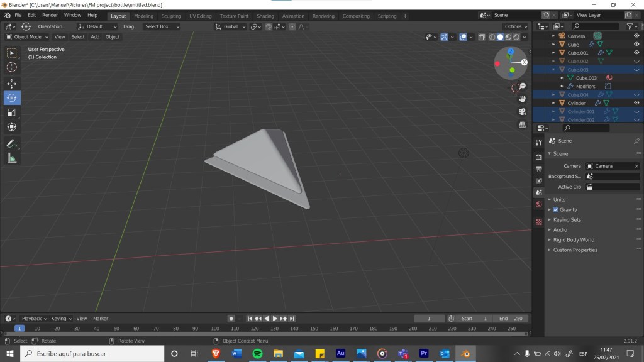Image resolution: width=644 pixels, height=362 pixels.
Task: Uncheck the Gravity checkbox
Action: click(555, 209)
